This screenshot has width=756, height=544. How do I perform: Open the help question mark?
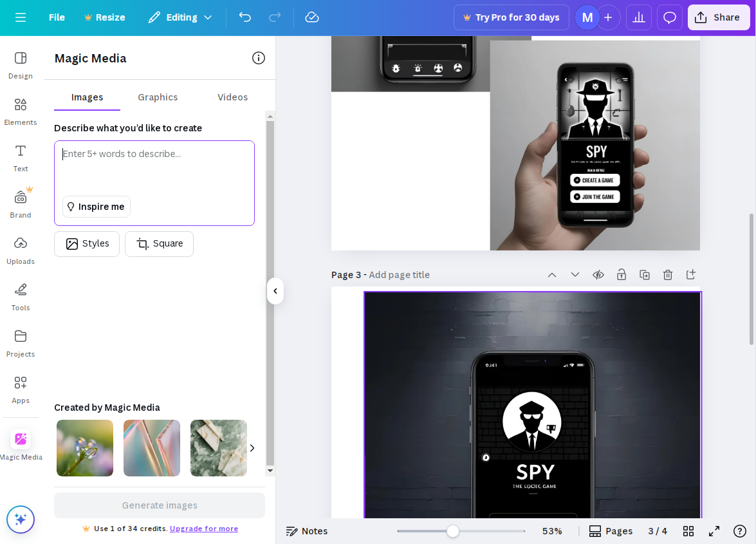pos(740,531)
